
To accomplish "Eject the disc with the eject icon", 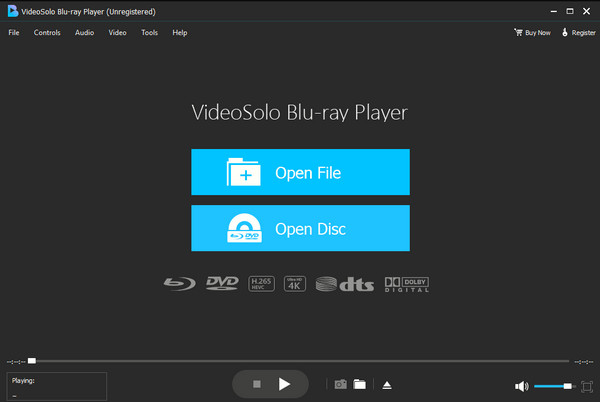I will click(387, 385).
